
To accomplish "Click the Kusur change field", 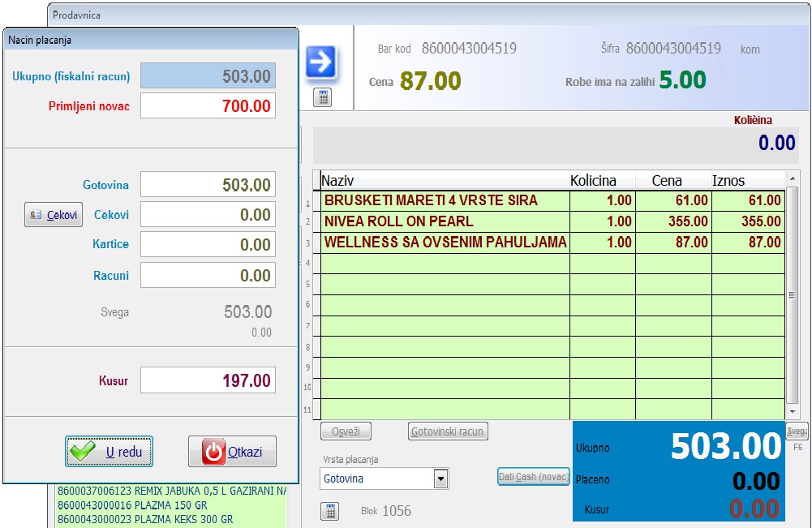I will pyautogui.click(x=208, y=380).
